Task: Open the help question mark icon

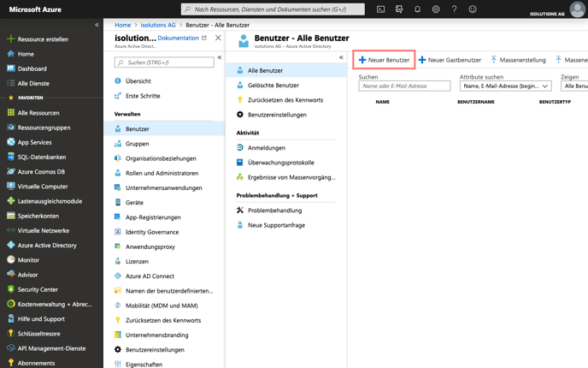Action: [x=454, y=9]
